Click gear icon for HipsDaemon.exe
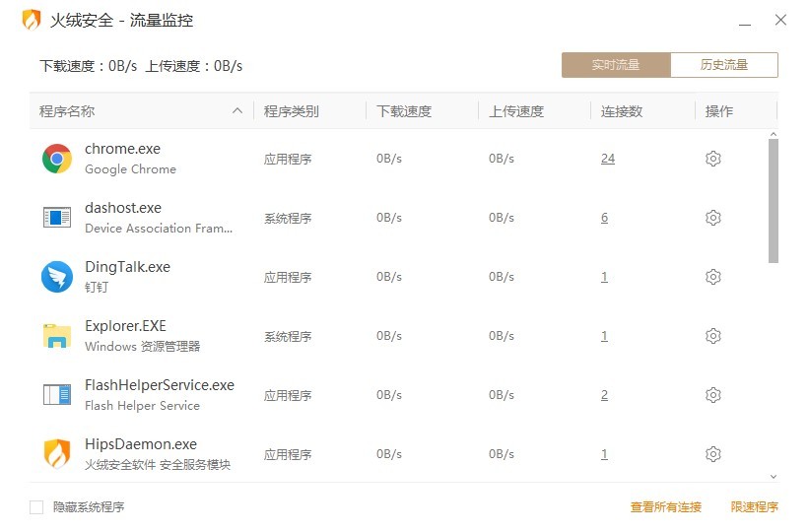The height and width of the screenshot is (532, 808). [712, 454]
